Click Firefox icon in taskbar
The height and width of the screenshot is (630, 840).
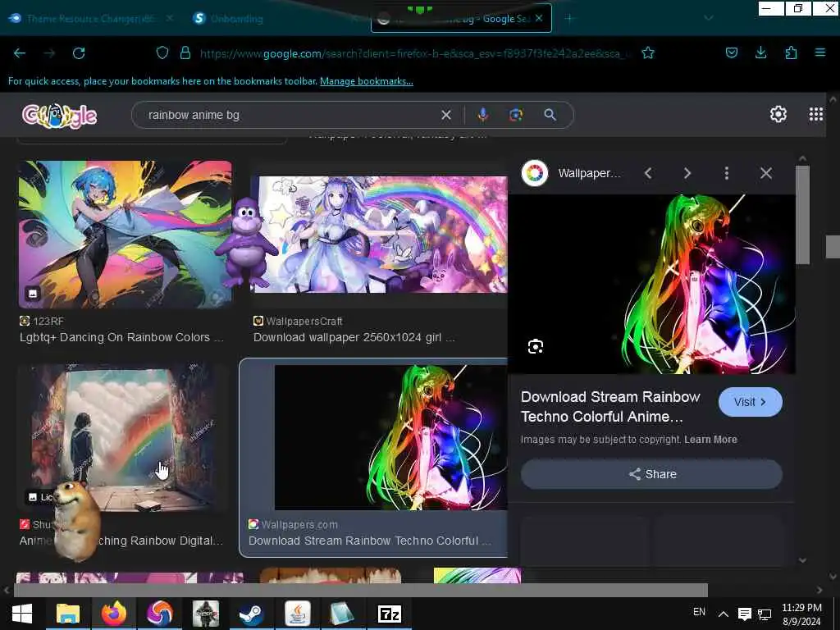coord(113,614)
